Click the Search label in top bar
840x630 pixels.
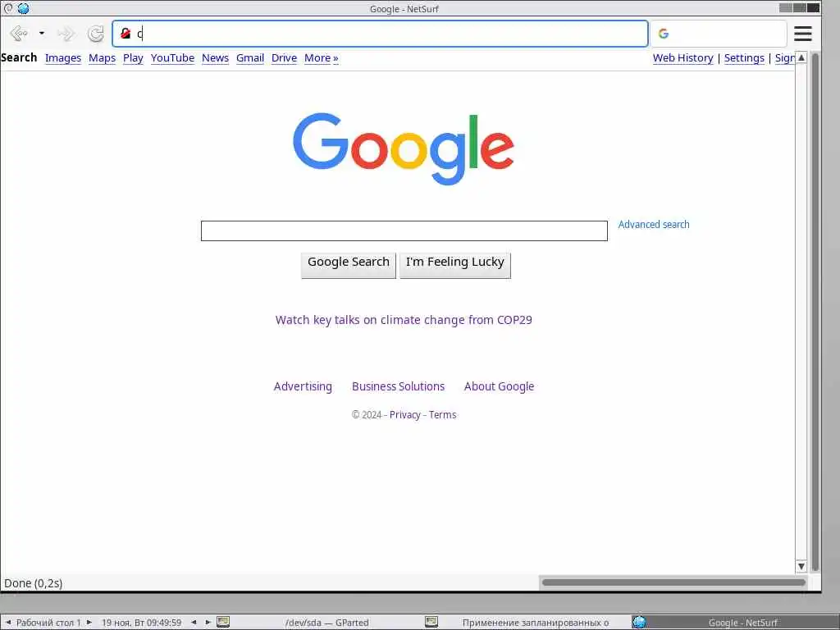19,57
